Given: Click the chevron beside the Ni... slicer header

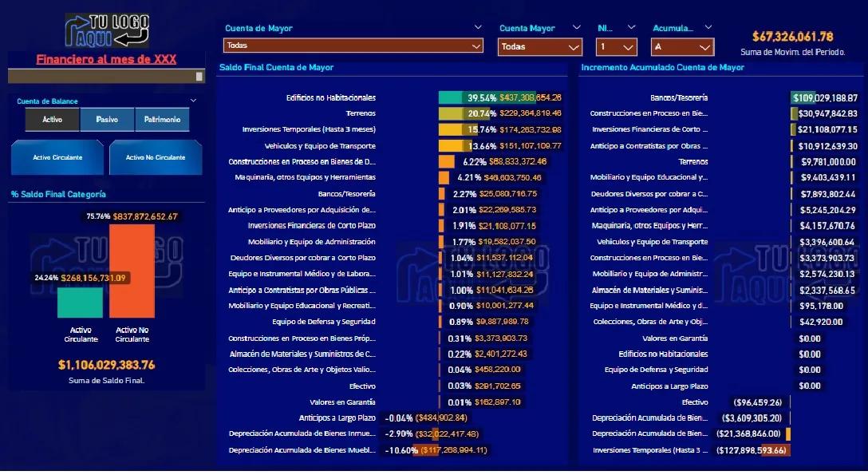Looking at the screenshot, I should tap(631, 27).
